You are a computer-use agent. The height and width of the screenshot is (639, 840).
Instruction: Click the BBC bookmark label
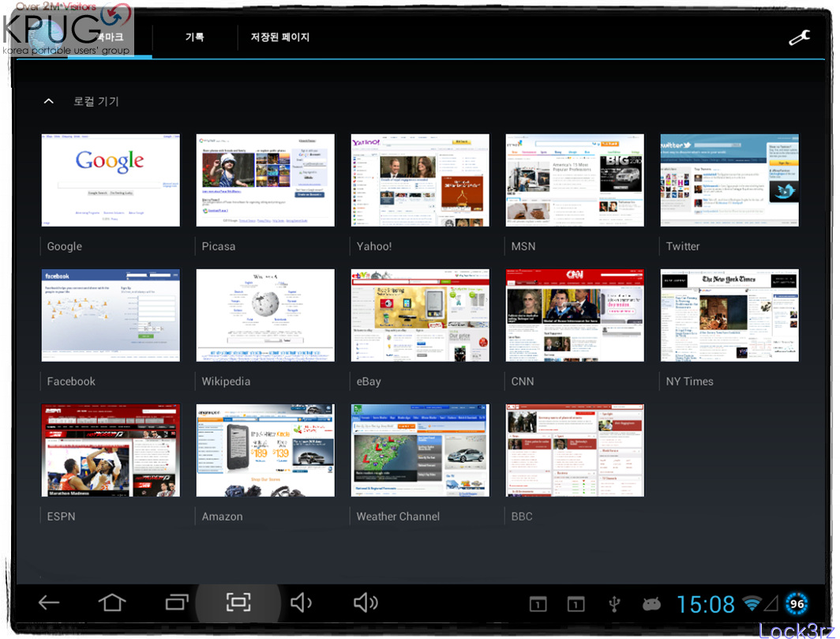[522, 517]
